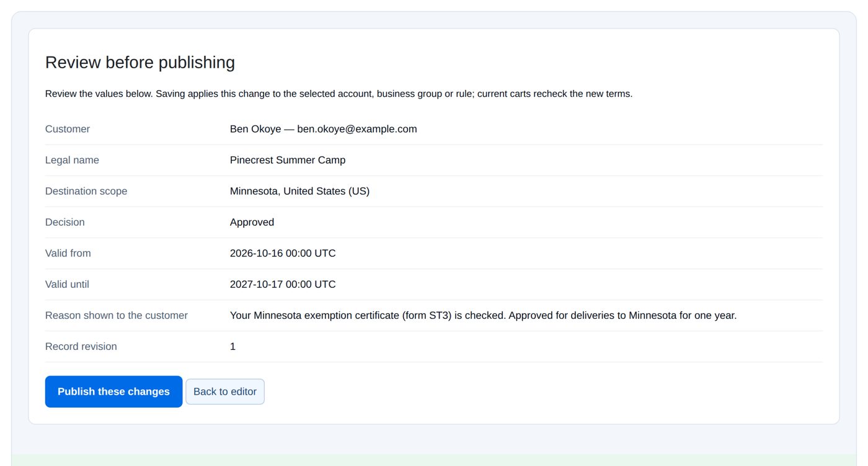Viewport: 868px width, 466px height.
Task: Click the reason text about form ST3
Action: (483, 315)
